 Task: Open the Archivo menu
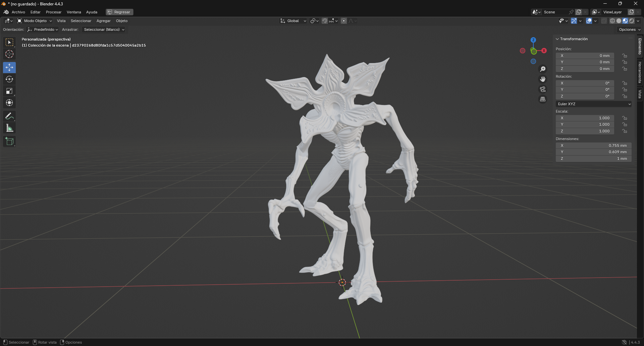(18, 12)
